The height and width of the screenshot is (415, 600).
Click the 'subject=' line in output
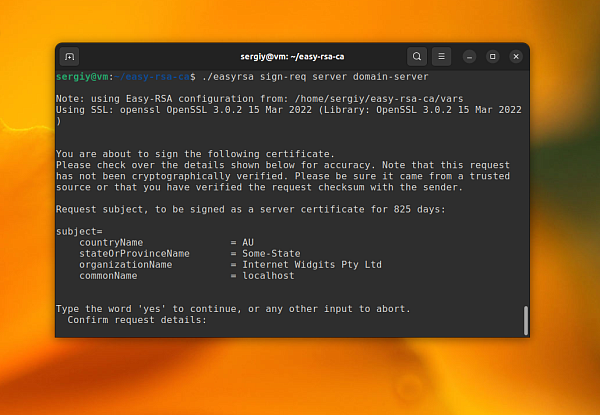73,231
